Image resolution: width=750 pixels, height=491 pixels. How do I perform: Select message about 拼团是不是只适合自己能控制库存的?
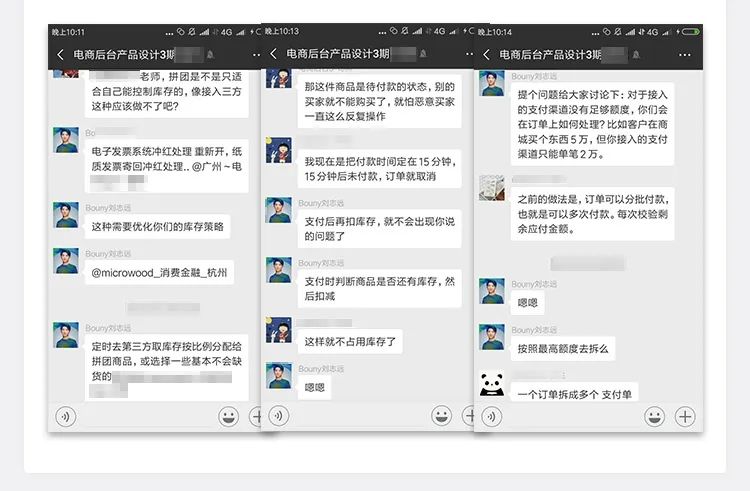pos(166,93)
